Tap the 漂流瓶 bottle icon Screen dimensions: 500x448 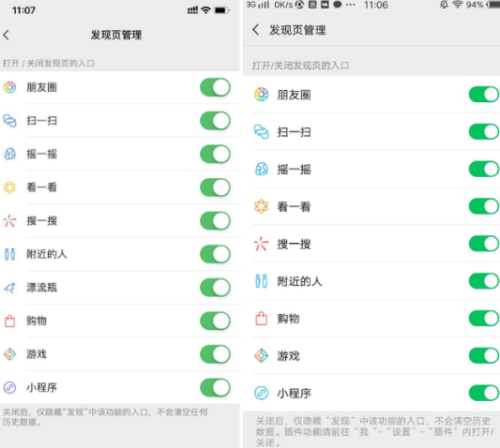point(10,288)
